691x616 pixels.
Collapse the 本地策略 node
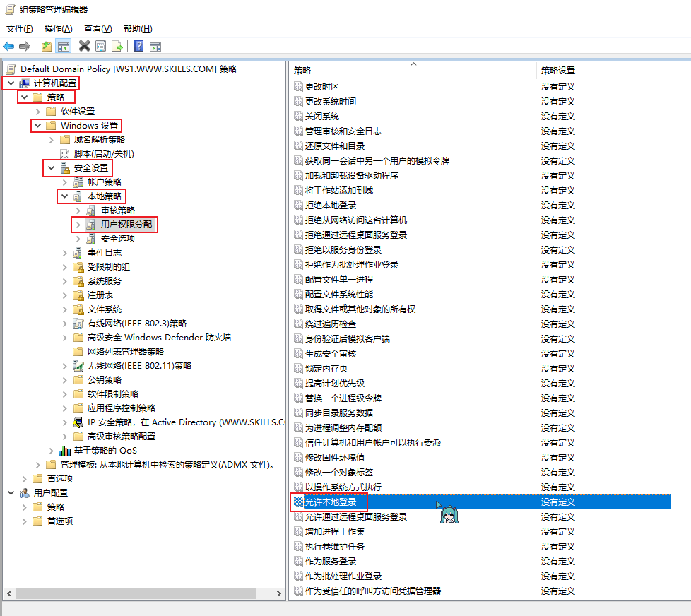tap(65, 196)
